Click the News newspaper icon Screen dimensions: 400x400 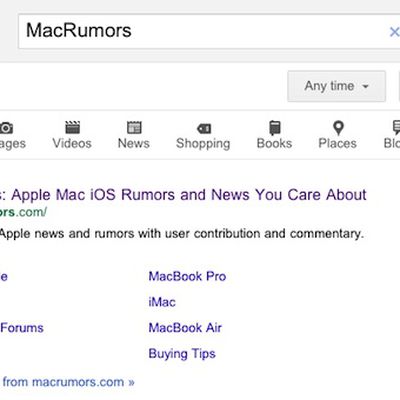pyautogui.click(x=134, y=127)
